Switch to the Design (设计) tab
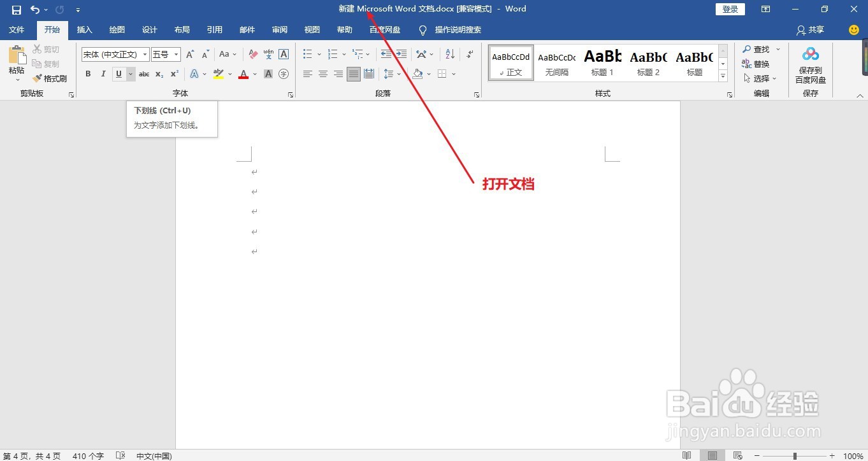 [150, 30]
